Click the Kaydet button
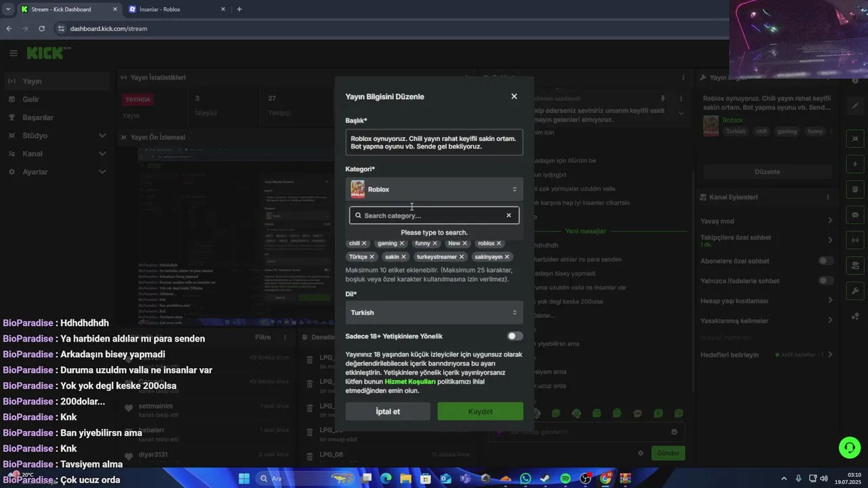The width and height of the screenshot is (868, 488). coord(480,411)
